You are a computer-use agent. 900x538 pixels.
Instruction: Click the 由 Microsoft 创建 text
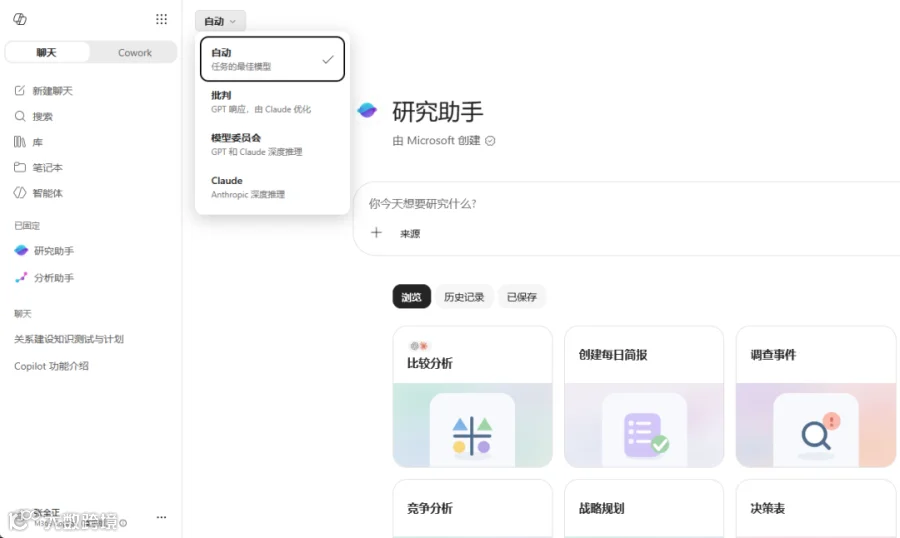point(437,141)
